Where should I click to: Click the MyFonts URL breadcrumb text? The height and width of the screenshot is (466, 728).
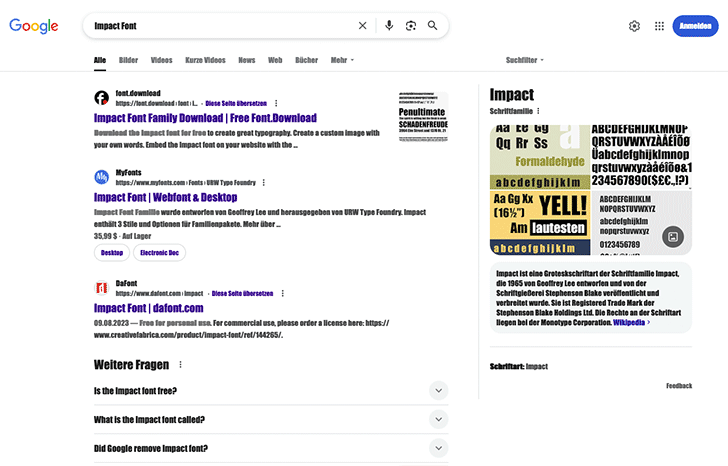tap(186, 182)
